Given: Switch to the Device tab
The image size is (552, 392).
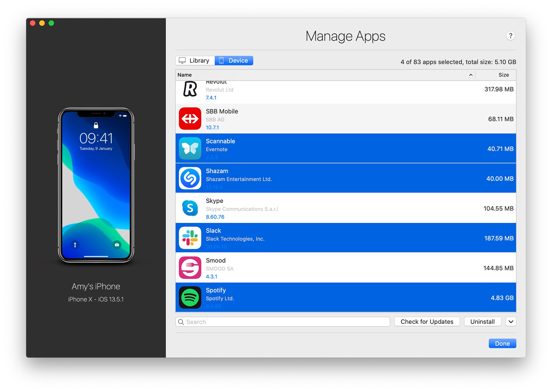Looking at the screenshot, I should coord(234,61).
